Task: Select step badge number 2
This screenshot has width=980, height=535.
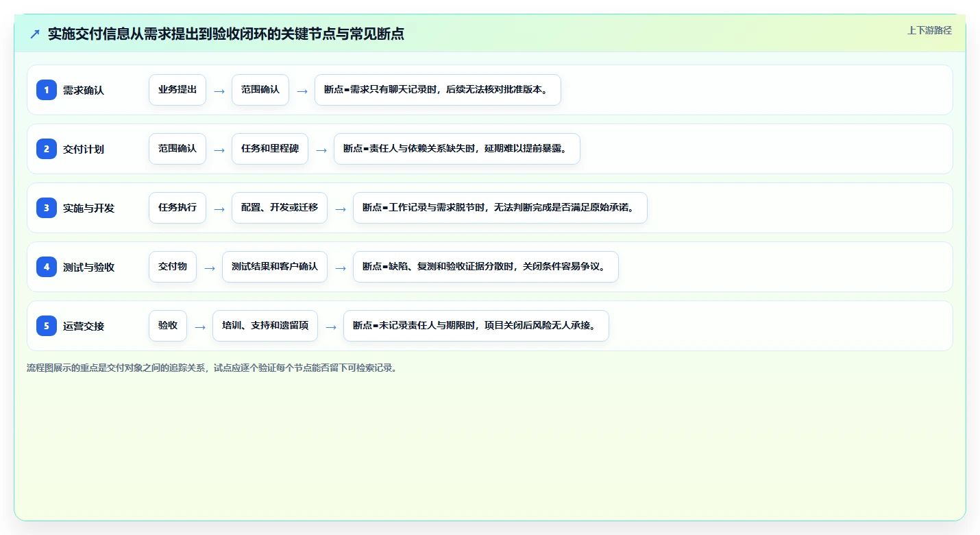Action: pos(47,149)
